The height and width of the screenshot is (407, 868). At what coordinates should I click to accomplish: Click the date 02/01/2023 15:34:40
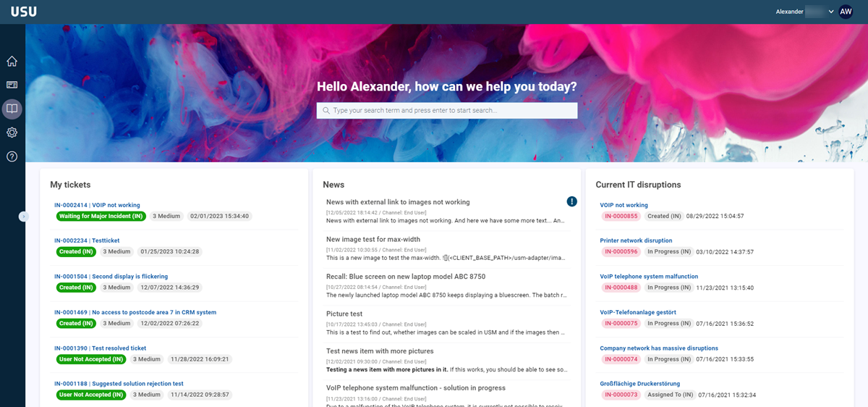pos(219,216)
